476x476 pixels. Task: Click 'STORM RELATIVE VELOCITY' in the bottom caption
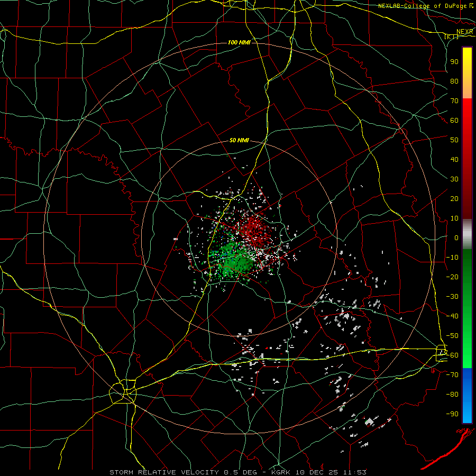point(164,472)
